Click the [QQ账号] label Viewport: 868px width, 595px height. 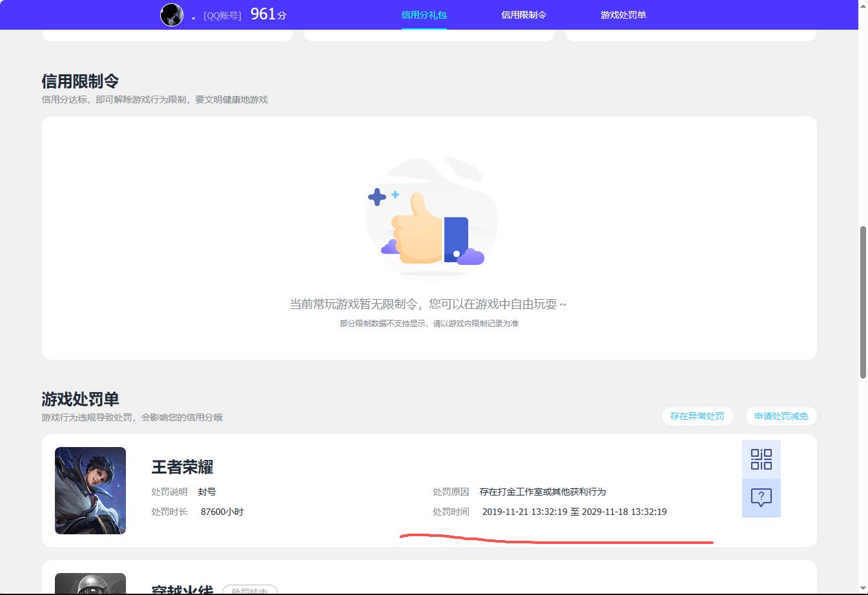(222, 16)
